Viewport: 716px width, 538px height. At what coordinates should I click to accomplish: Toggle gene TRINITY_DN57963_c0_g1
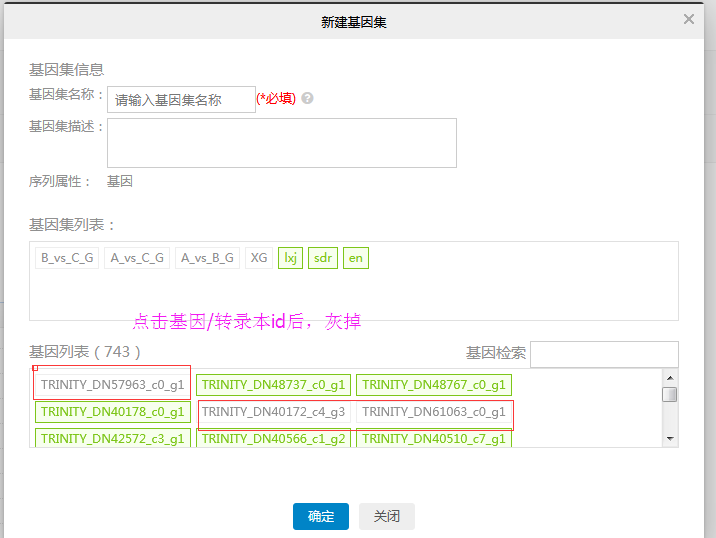pyautogui.click(x=112, y=385)
